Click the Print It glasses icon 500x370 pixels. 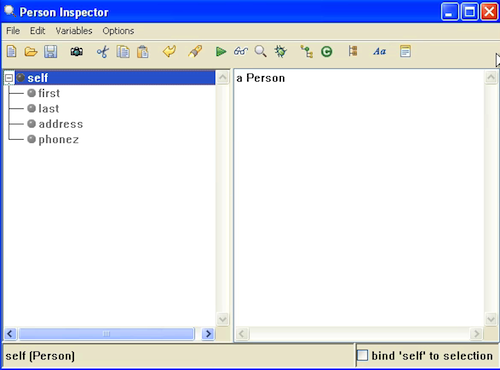[x=241, y=52]
